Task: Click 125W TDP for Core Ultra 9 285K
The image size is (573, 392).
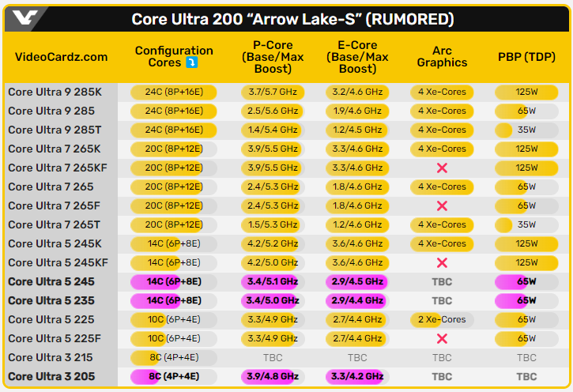Action: 526,92
